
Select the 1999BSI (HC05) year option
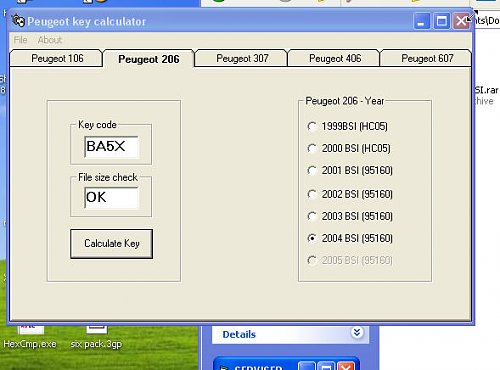pos(312,126)
